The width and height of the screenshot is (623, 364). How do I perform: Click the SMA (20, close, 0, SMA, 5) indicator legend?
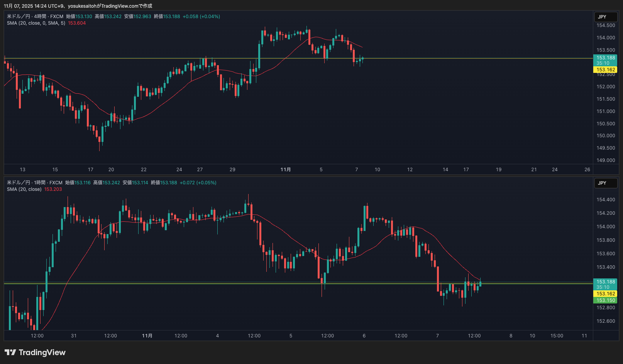[x=36, y=23]
